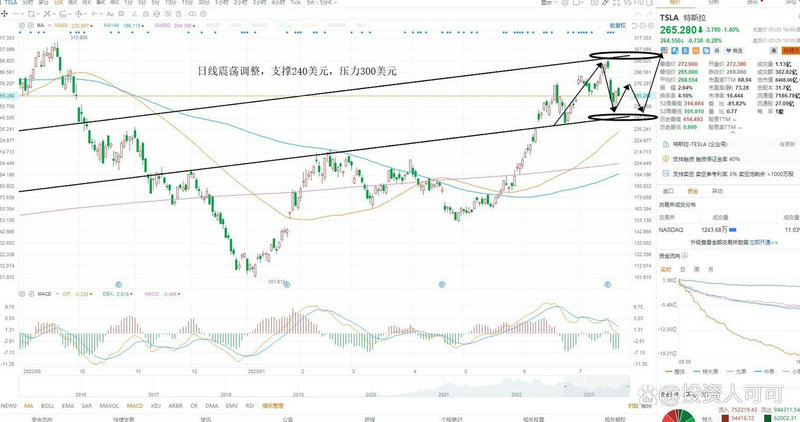Select the comment bubble annotation tool
800x422 pixels.
click(x=121, y=14)
